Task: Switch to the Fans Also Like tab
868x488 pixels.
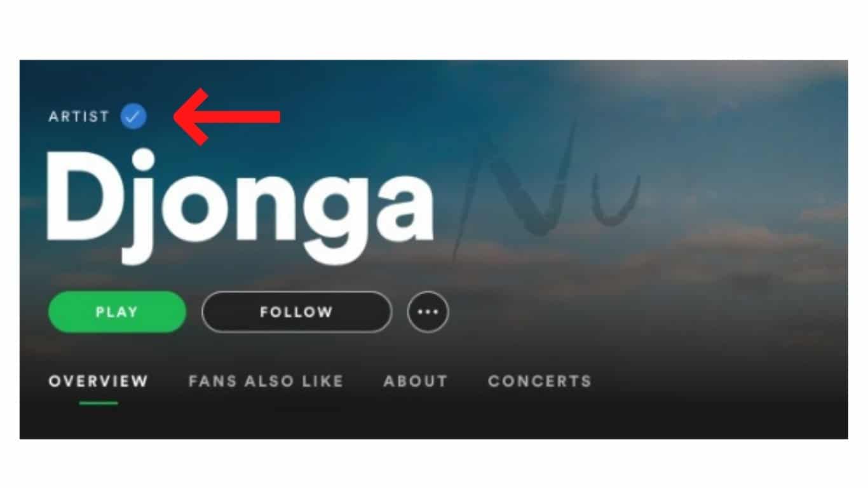Action: pos(266,381)
